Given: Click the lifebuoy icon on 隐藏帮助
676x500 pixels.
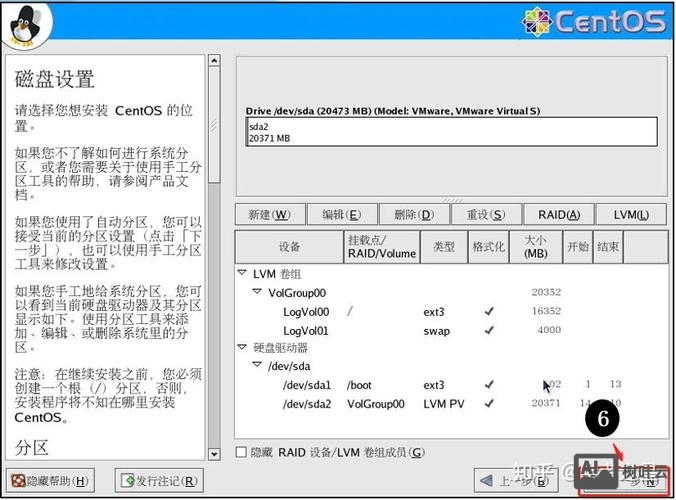Looking at the screenshot, I should 18,481.
